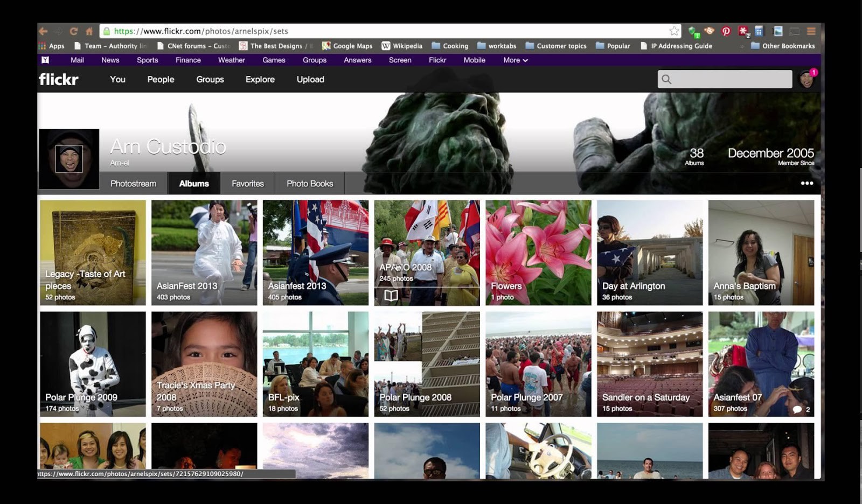The width and height of the screenshot is (862, 504).
Task: Switch to the Photostream tab
Action: click(x=133, y=184)
